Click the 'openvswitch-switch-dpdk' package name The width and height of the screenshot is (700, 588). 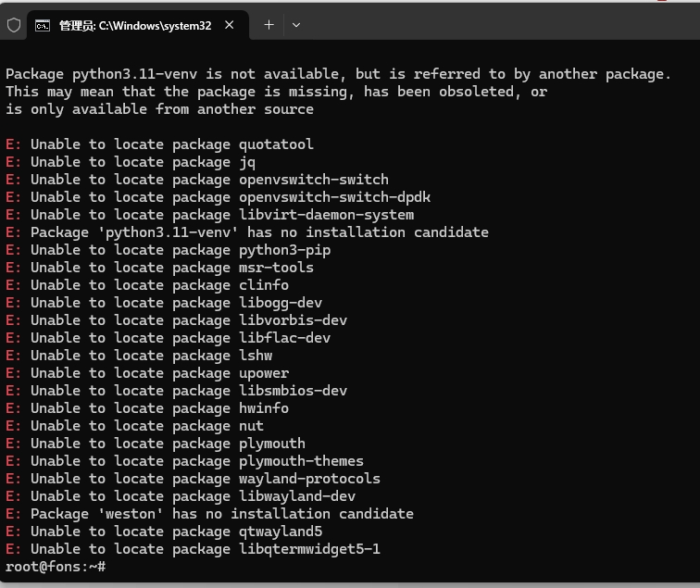click(334, 197)
